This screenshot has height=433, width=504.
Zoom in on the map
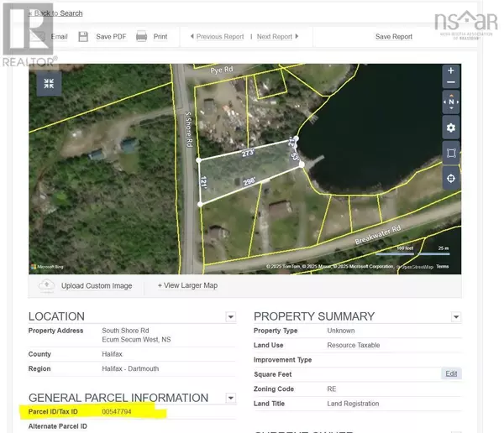tap(451, 71)
